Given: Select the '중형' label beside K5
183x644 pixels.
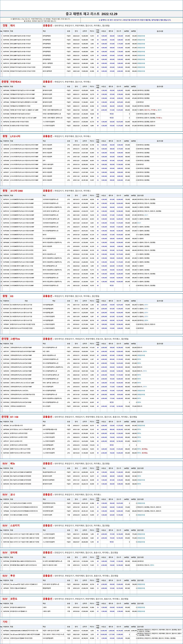Looking at the screenshot, I should point(5,296).
